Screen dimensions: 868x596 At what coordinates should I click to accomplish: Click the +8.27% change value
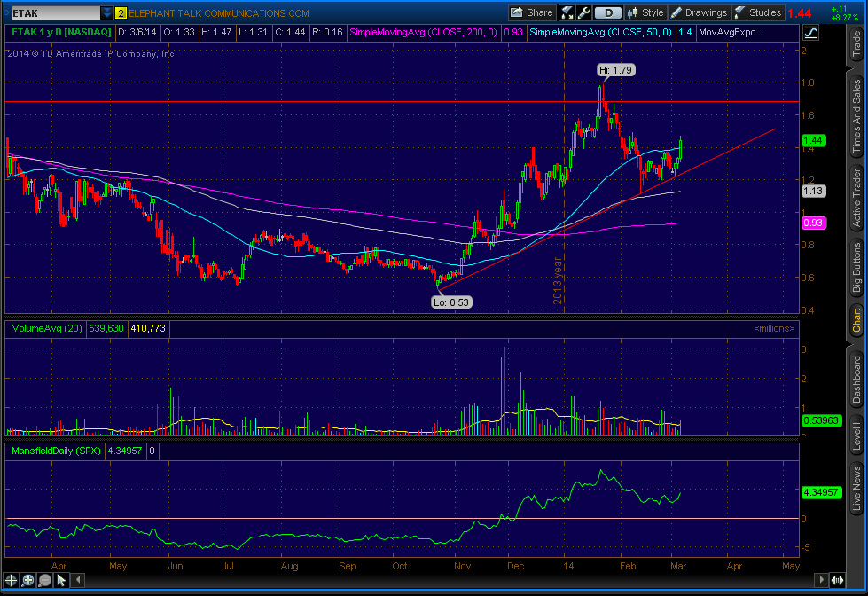tap(844, 18)
